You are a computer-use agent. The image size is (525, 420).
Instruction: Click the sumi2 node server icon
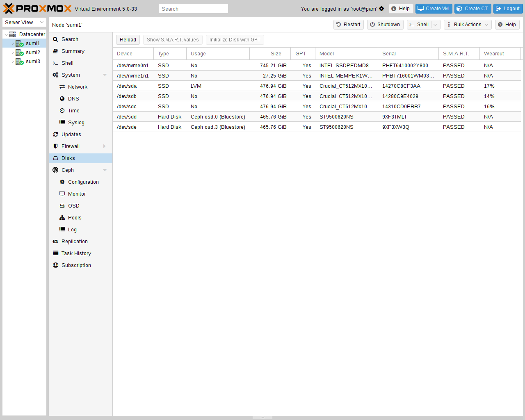pyautogui.click(x=19, y=52)
